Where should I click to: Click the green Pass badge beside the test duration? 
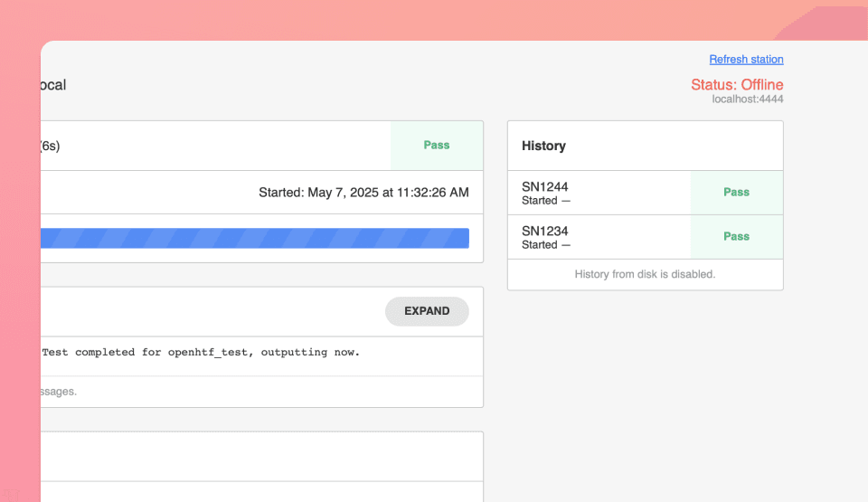click(436, 146)
